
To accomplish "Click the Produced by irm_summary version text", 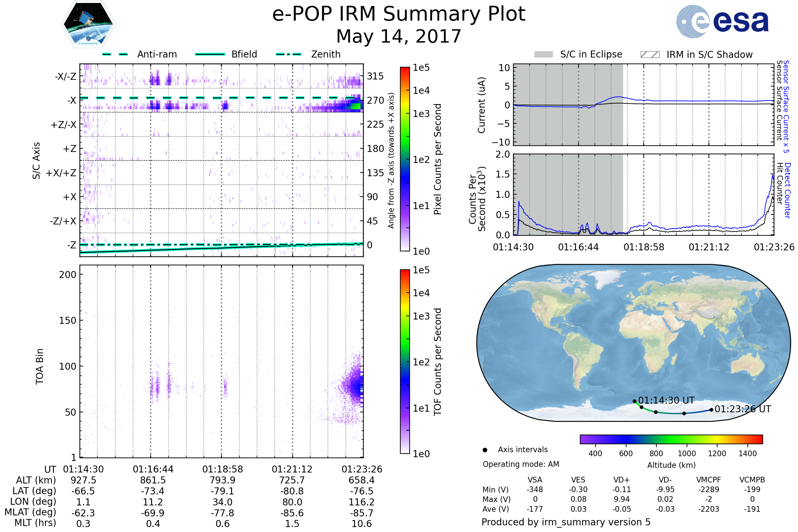I will click(x=566, y=522).
